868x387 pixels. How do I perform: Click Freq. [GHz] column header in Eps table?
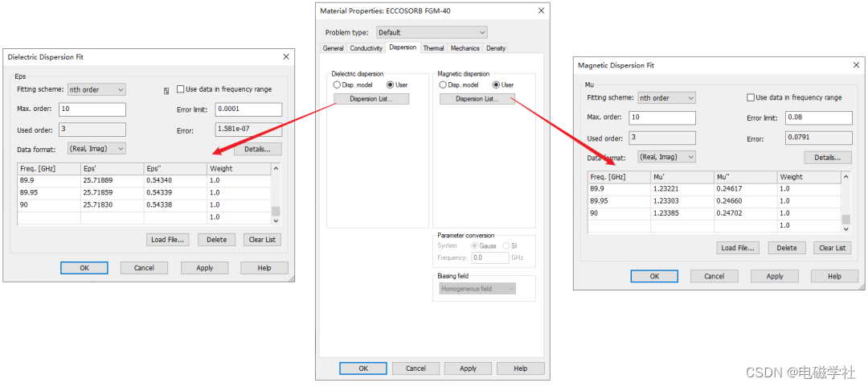click(x=49, y=168)
